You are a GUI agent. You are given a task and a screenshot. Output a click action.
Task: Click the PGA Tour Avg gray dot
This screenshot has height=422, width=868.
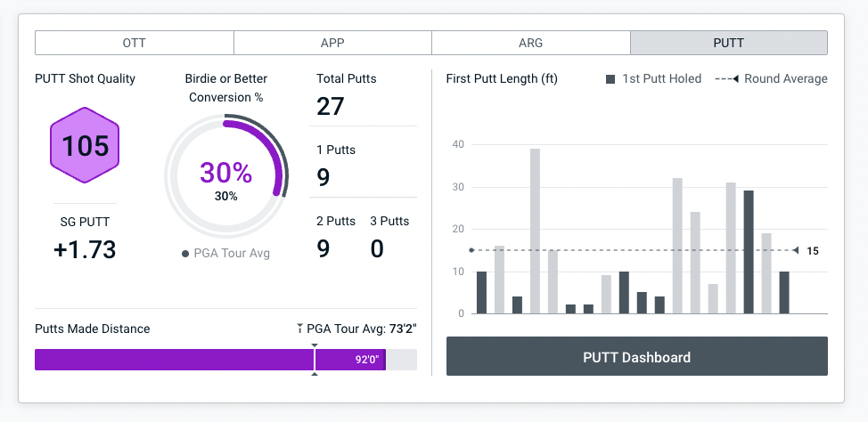[185, 254]
